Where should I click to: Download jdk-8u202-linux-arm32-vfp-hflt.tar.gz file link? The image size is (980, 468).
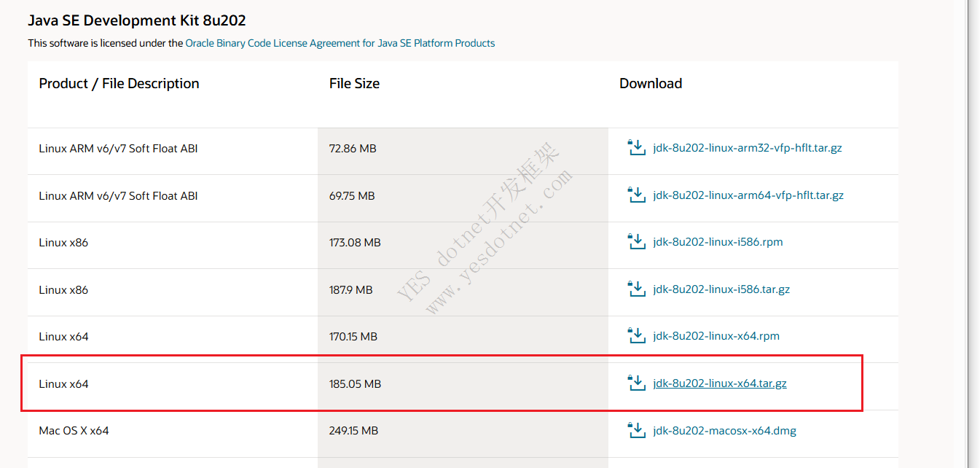tap(748, 148)
